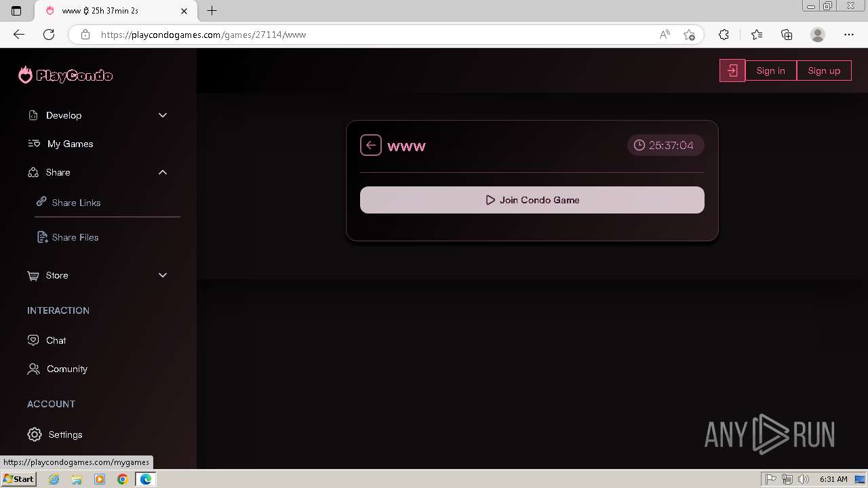Open Share Links
This screenshot has width=868, height=488.
coord(76,203)
